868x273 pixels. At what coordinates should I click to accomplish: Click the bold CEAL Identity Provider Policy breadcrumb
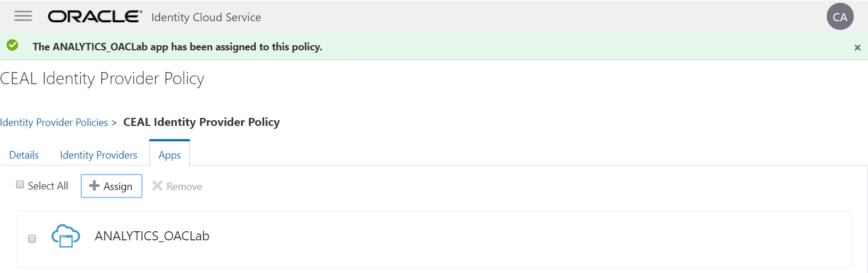pyautogui.click(x=201, y=122)
